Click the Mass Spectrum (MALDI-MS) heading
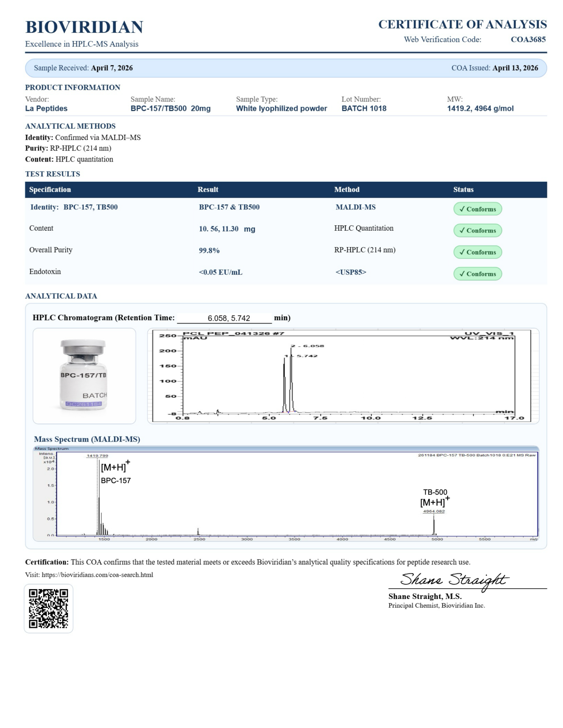563x728 pixels. [87, 439]
